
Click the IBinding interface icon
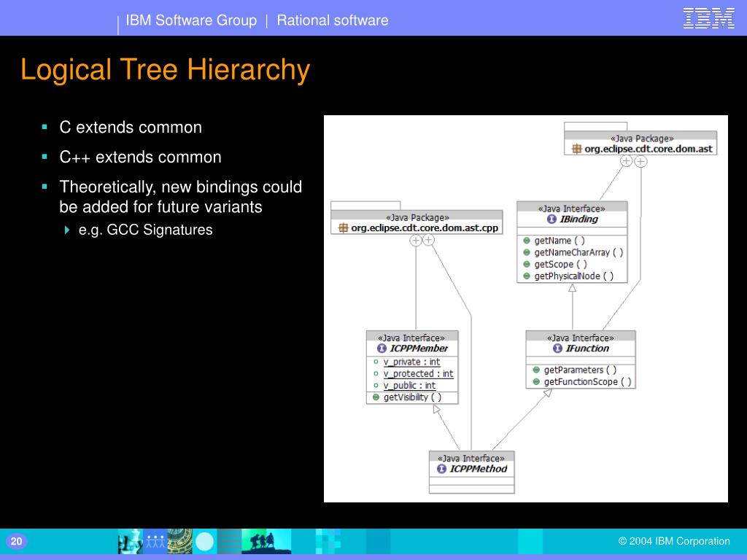tap(551, 219)
